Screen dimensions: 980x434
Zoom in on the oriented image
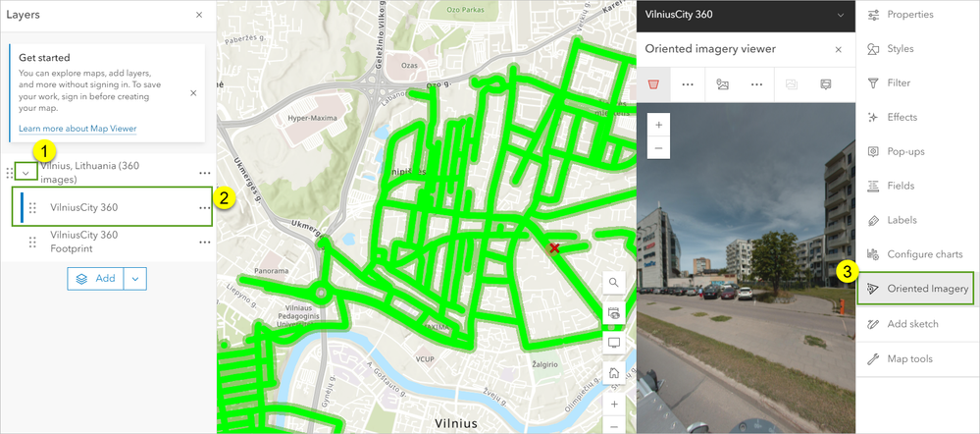pyautogui.click(x=659, y=125)
